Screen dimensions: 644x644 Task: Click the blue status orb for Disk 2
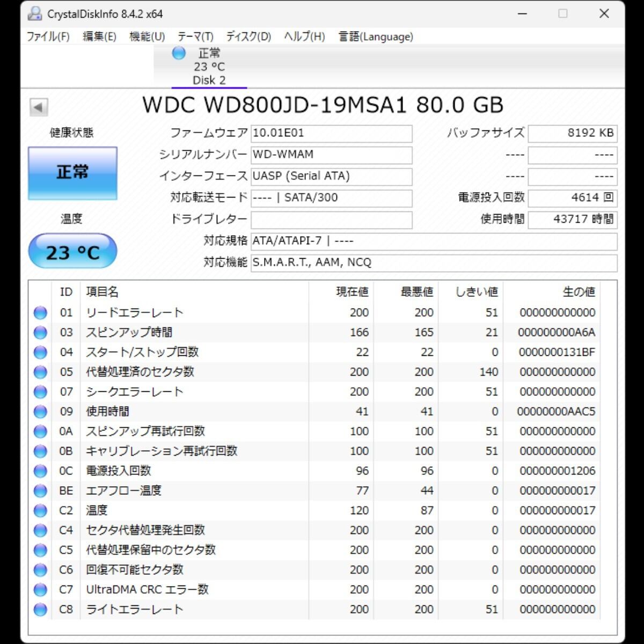click(179, 53)
